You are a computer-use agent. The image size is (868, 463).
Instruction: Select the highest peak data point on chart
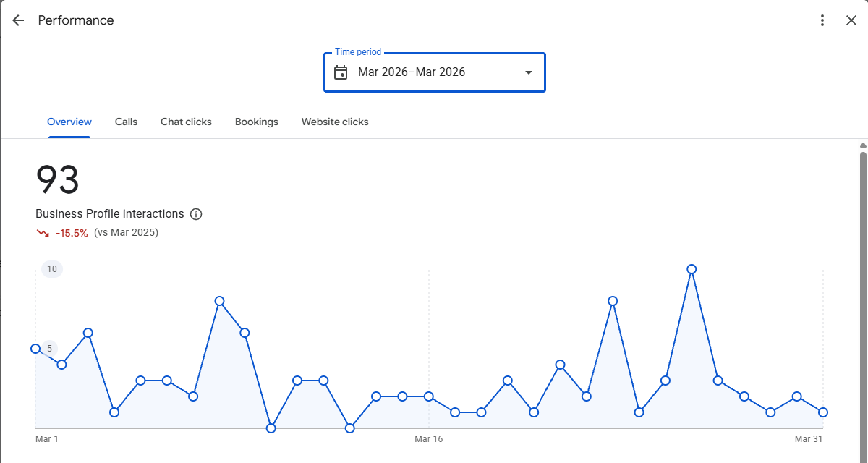click(x=692, y=269)
